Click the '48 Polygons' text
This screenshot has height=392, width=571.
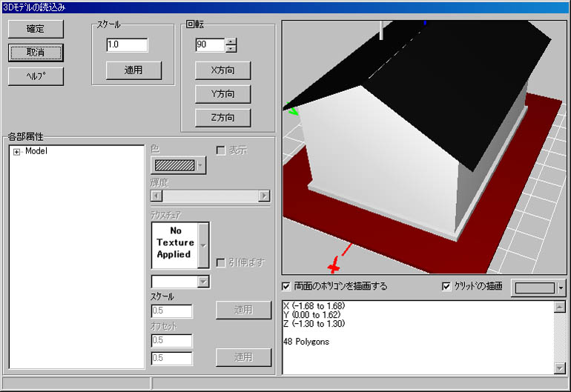(x=306, y=342)
